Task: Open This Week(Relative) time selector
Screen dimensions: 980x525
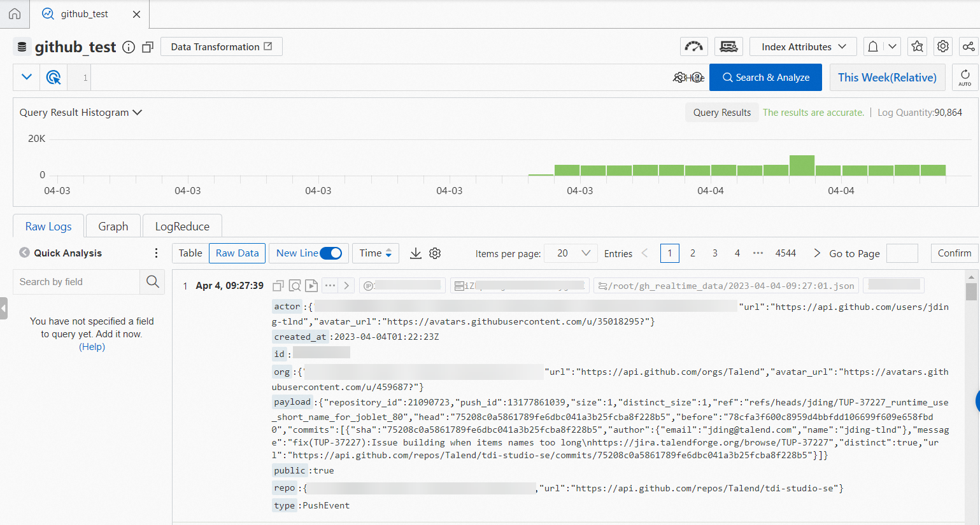Action: point(887,78)
